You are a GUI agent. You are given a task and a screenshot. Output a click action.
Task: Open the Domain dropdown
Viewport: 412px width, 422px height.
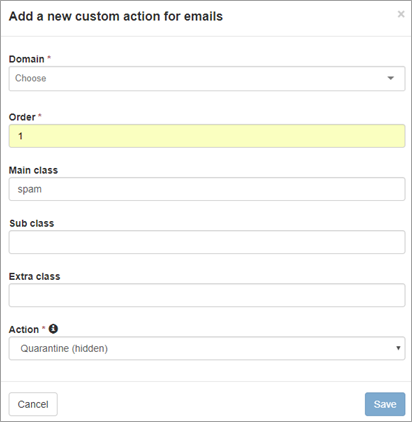(207, 79)
